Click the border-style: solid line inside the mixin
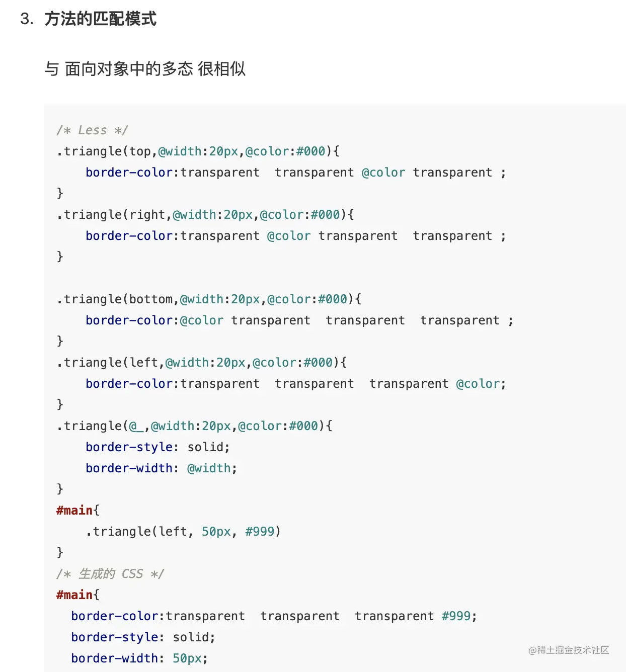The image size is (626, 672). [x=158, y=447]
